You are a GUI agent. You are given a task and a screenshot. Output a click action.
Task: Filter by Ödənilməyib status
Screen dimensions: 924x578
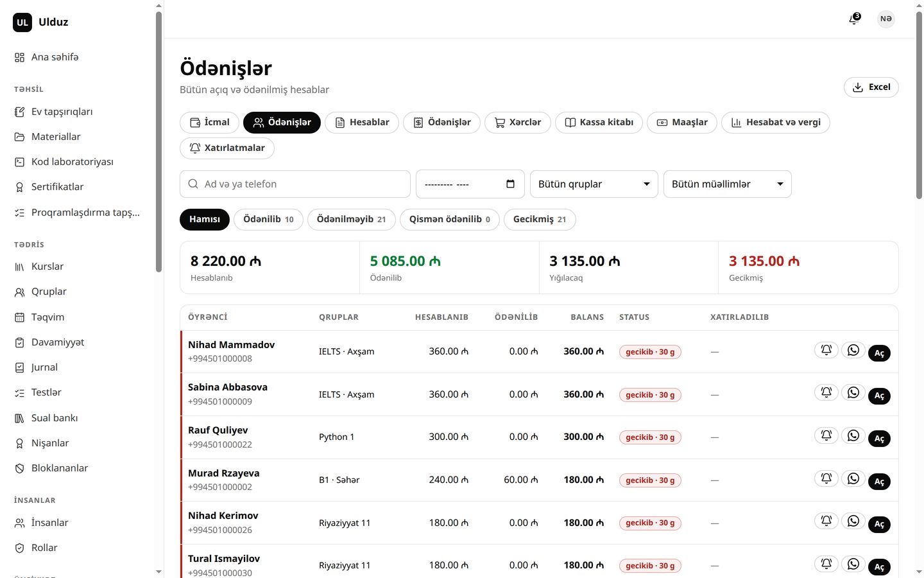pos(352,220)
